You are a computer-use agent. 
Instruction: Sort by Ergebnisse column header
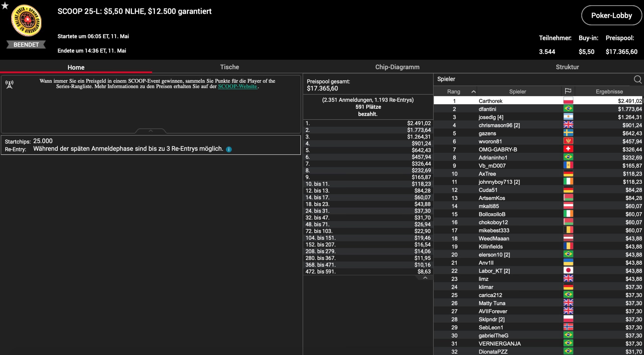coord(609,91)
